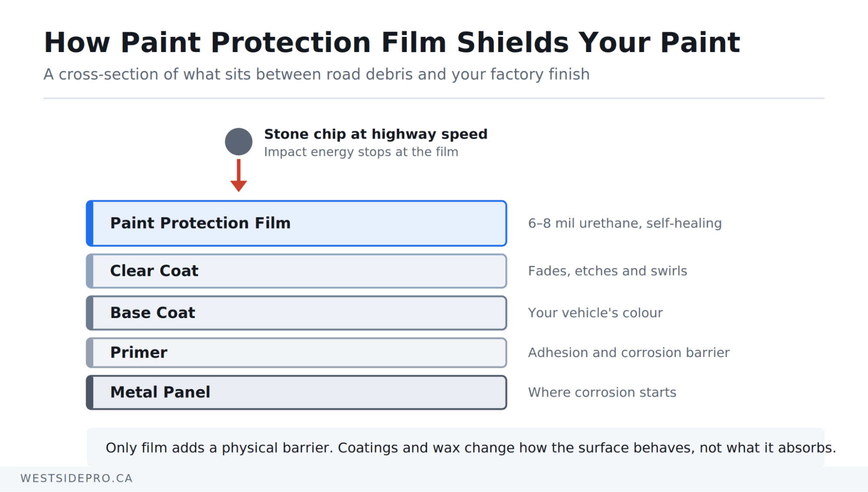Click the red downward impact arrow
The image size is (868, 492).
coord(238,175)
